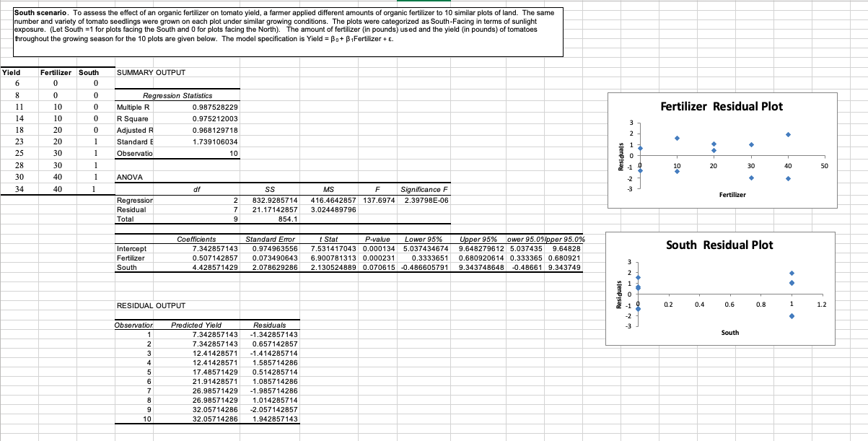868x441 pixels.
Task: Click the "South" x-axis title in the chart
Action: (730, 333)
